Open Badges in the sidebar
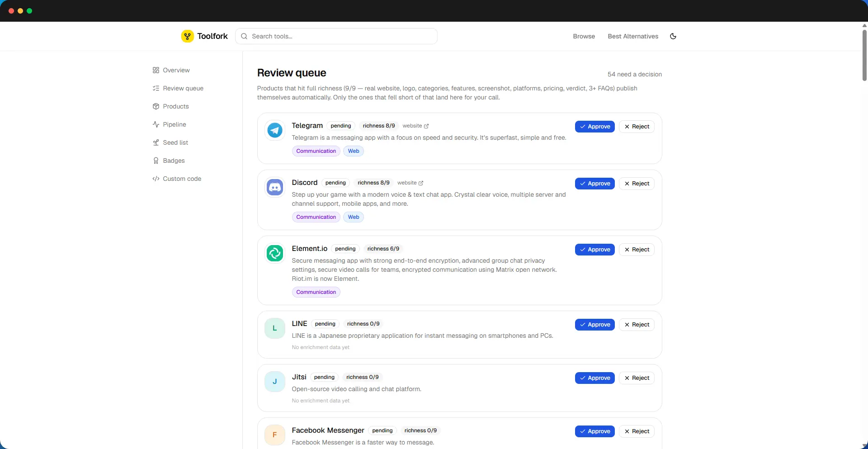 point(169,161)
